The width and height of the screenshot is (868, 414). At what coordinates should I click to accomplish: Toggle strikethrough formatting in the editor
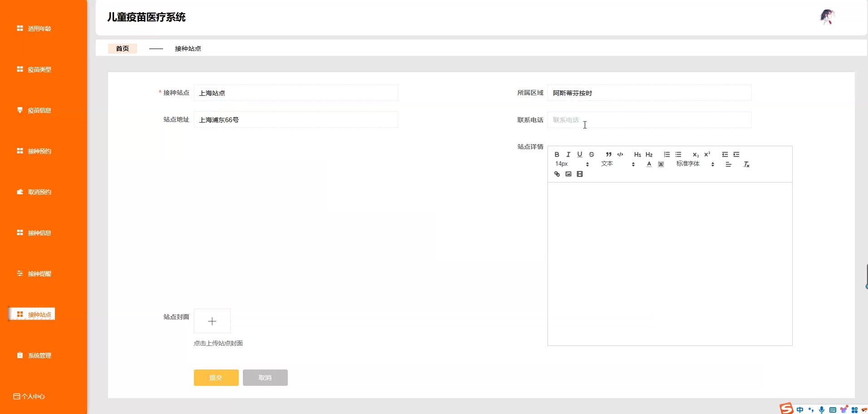(x=591, y=154)
